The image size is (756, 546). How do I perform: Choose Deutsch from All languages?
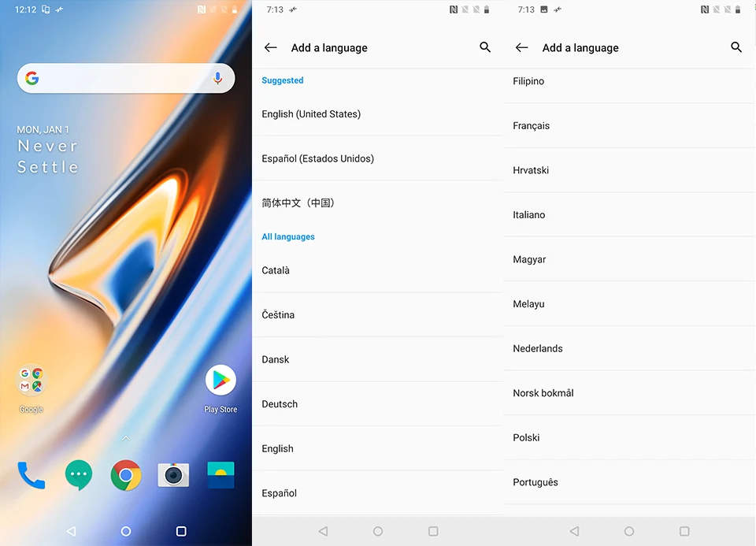click(377, 403)
